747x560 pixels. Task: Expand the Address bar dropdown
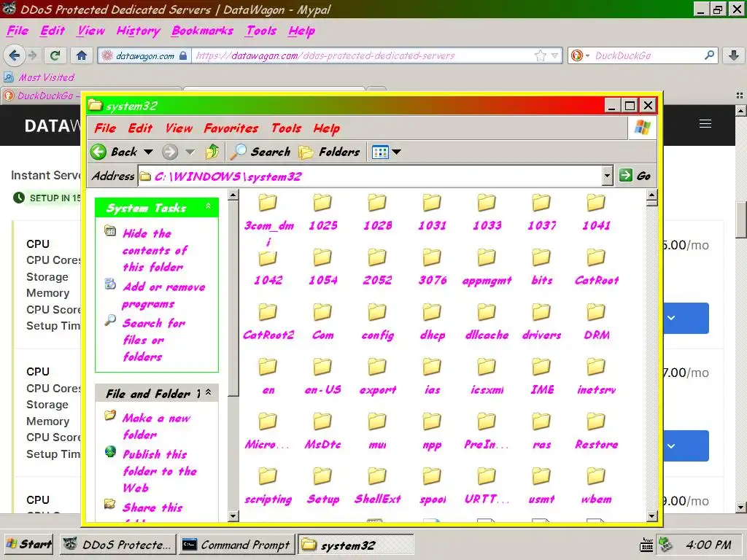pos(606,176)
